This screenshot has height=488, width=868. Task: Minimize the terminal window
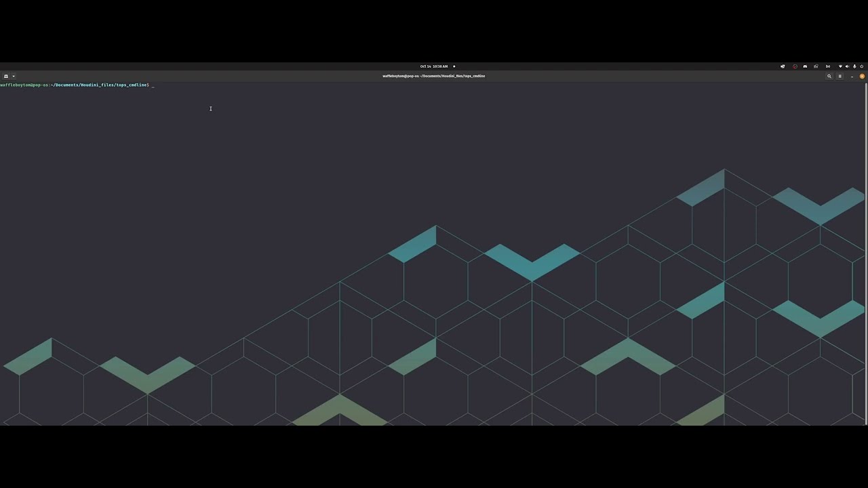click(x=852, y=76)
